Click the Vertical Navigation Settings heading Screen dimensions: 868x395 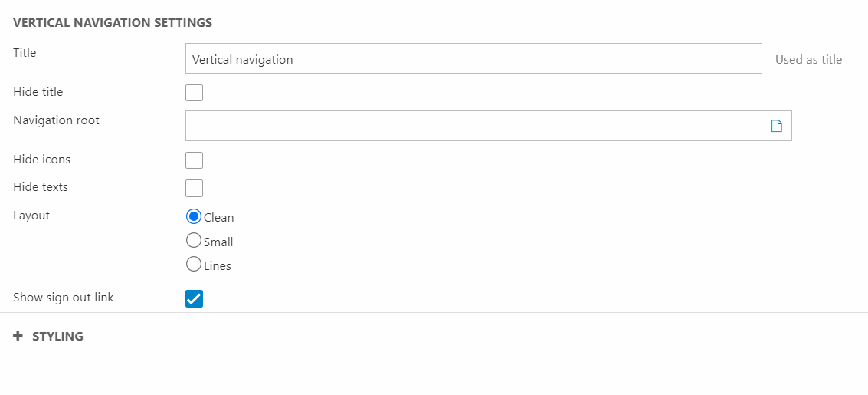point(113,23)
